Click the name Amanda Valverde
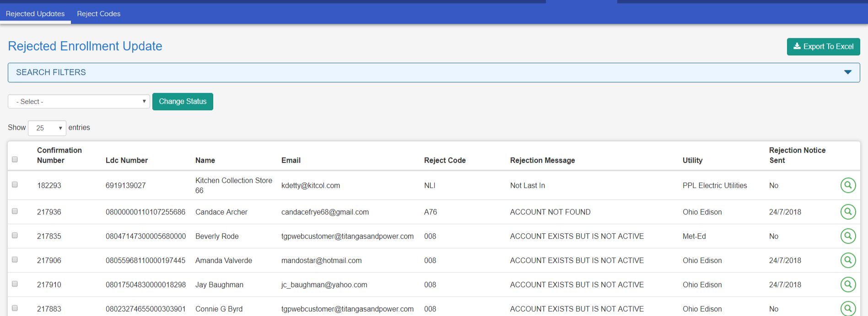The width and height of the screenshot is (868, 316). 224,261
